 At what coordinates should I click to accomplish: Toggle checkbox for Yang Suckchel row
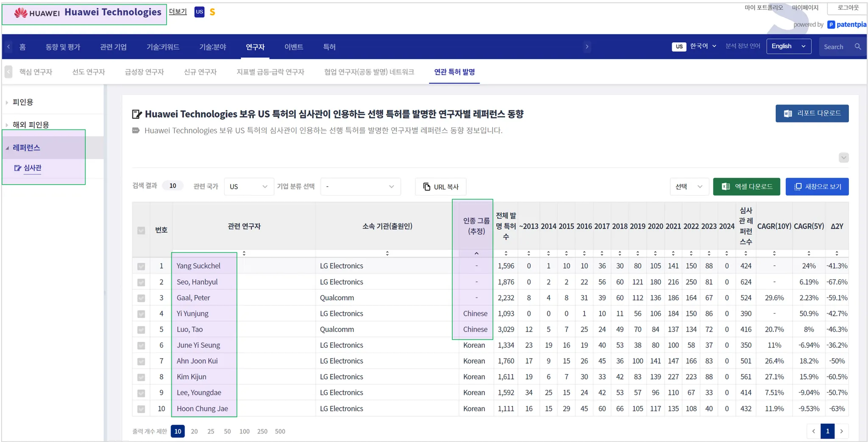pyautogui.click(x=141, y=266)
